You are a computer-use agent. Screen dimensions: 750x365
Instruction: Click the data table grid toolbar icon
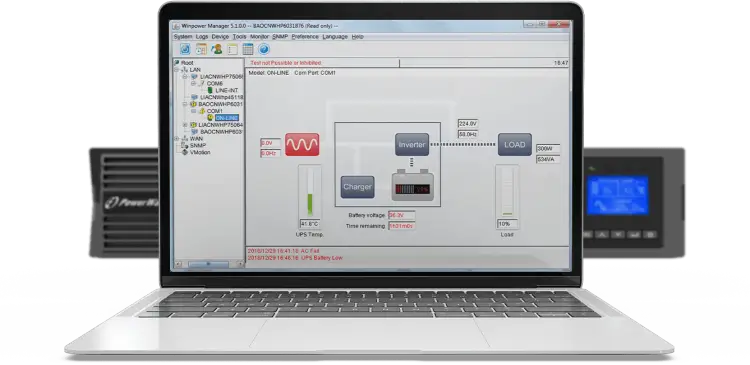click(x=248, y=49)
